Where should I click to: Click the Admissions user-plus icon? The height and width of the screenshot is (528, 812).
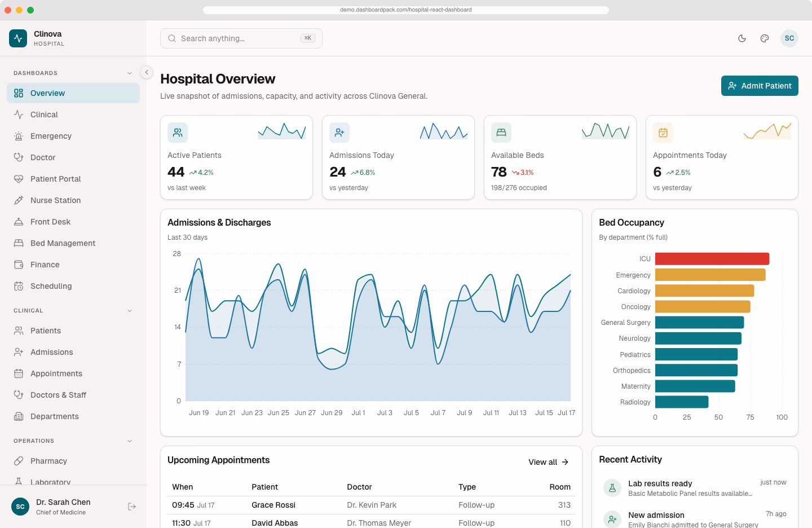(19, 352)
